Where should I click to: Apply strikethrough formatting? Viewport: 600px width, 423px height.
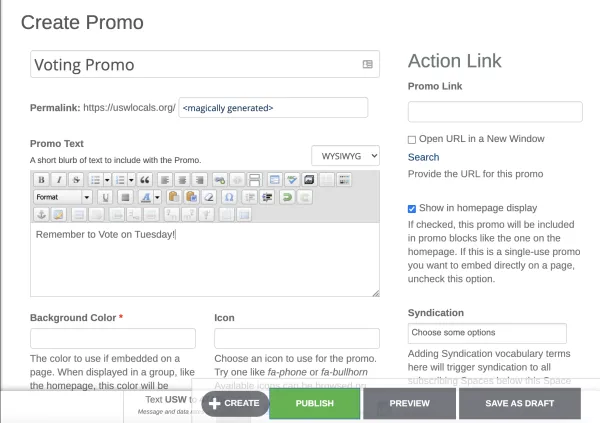coord(76,180)
